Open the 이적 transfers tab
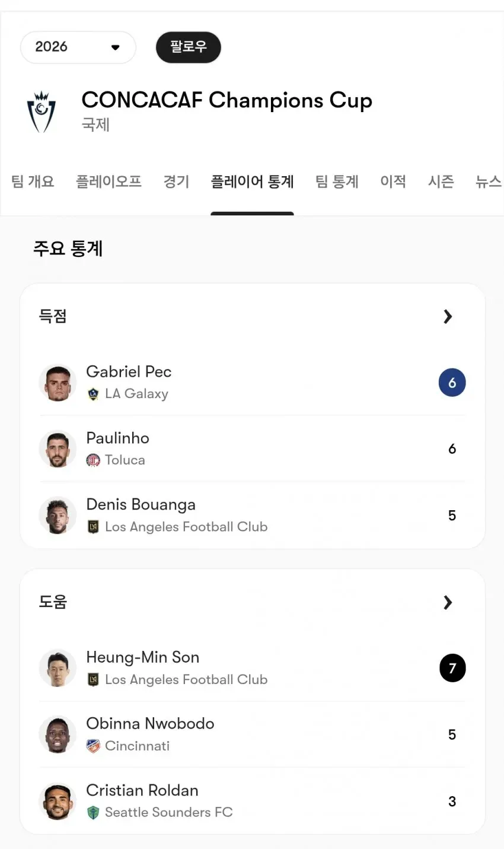This screenshot has height=849, width=504. tap(393, 182)
